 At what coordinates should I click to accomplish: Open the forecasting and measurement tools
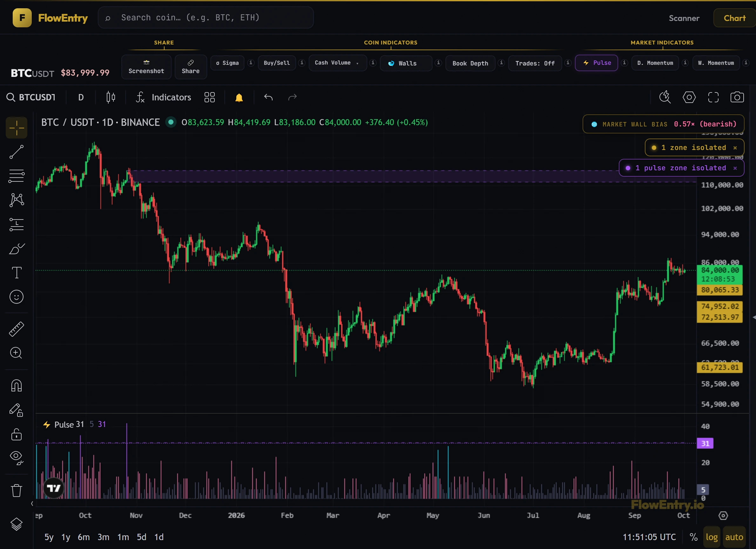coord(16,225)
